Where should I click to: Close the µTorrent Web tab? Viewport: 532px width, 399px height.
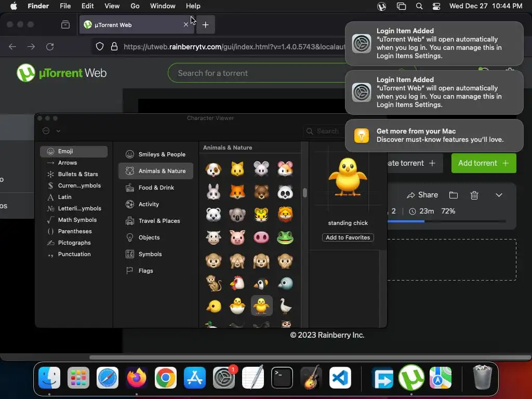185,25
